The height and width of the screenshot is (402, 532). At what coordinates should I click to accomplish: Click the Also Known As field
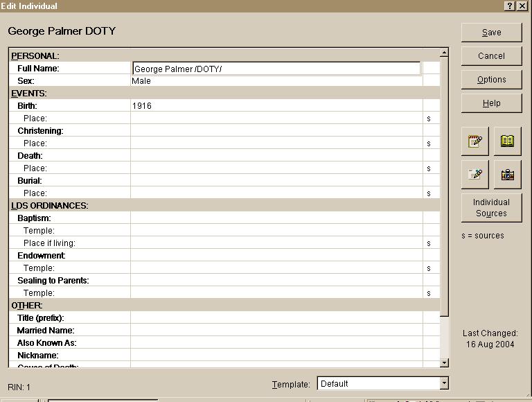(x=276, y=343)
